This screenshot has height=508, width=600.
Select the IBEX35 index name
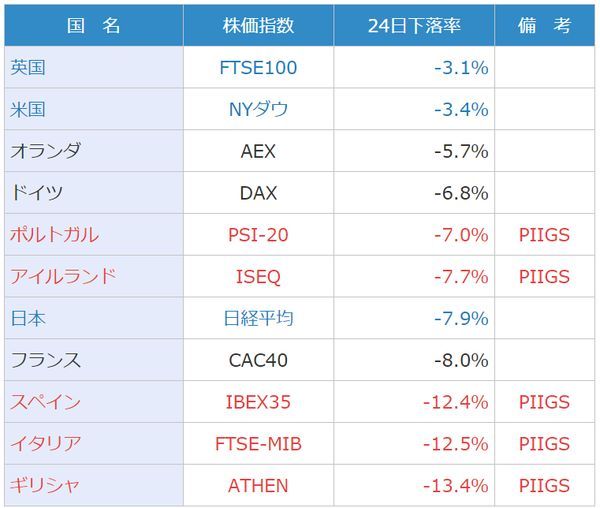point(258,402)
